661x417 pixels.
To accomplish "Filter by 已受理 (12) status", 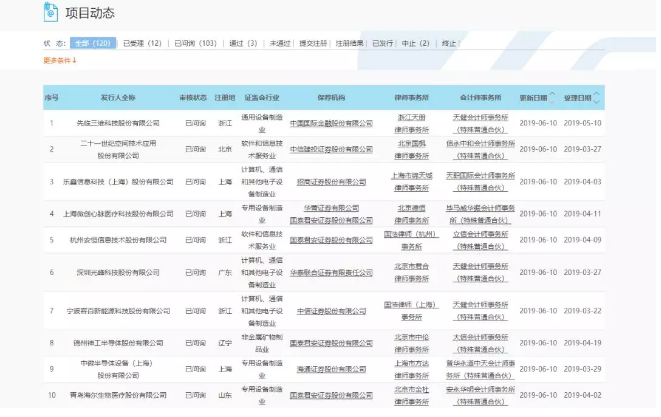I will (x=142, y=44).
